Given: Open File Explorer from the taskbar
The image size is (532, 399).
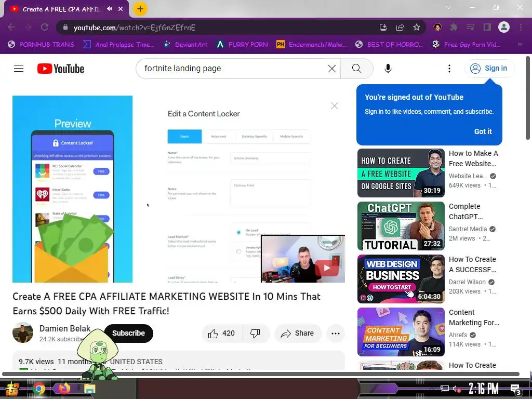Looking at the screenshot, I should pos(89,388).
